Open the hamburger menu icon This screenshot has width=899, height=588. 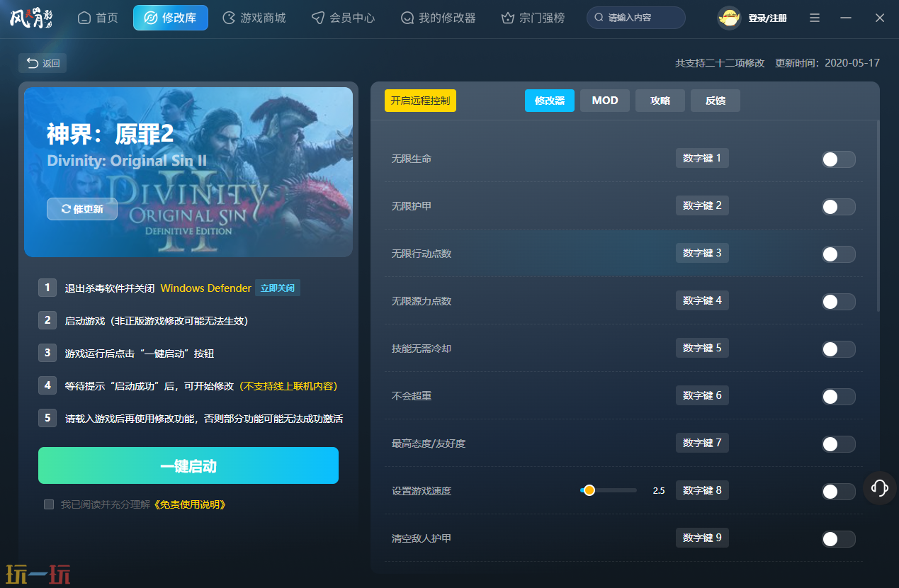[815, 18]
